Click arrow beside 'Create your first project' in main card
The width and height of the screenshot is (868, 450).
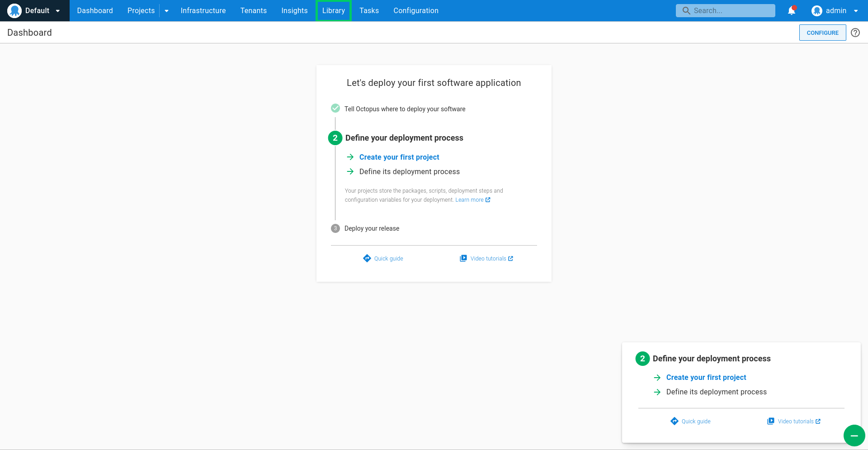(350, 157)
